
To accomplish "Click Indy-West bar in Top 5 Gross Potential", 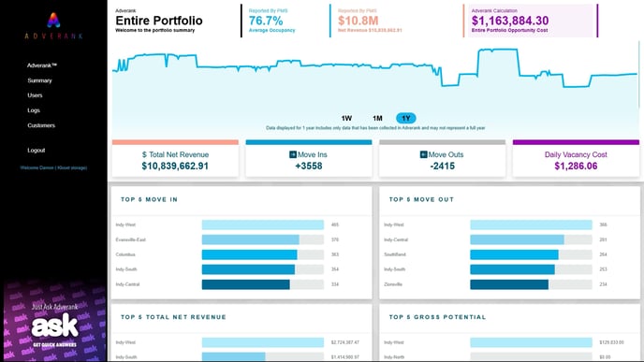I will [531, 342].
